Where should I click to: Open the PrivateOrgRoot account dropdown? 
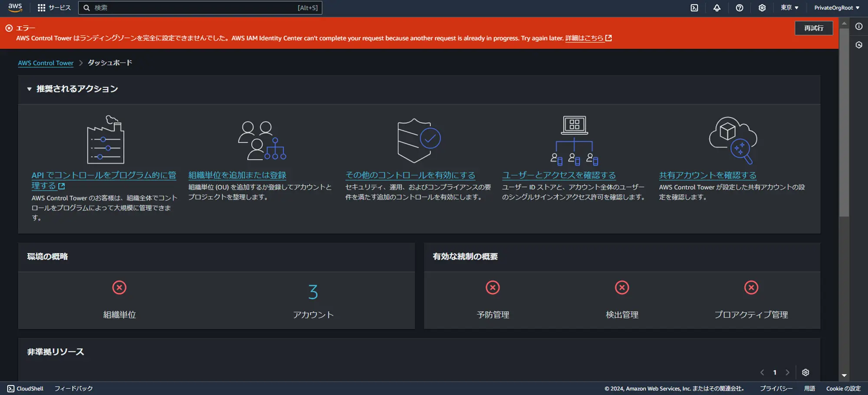pos(837,8)
